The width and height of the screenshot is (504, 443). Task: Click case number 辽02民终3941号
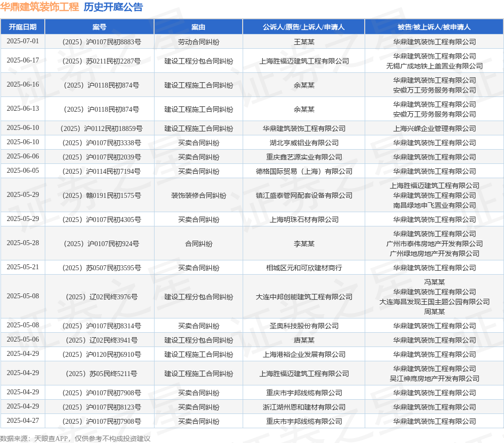[101, 340]
